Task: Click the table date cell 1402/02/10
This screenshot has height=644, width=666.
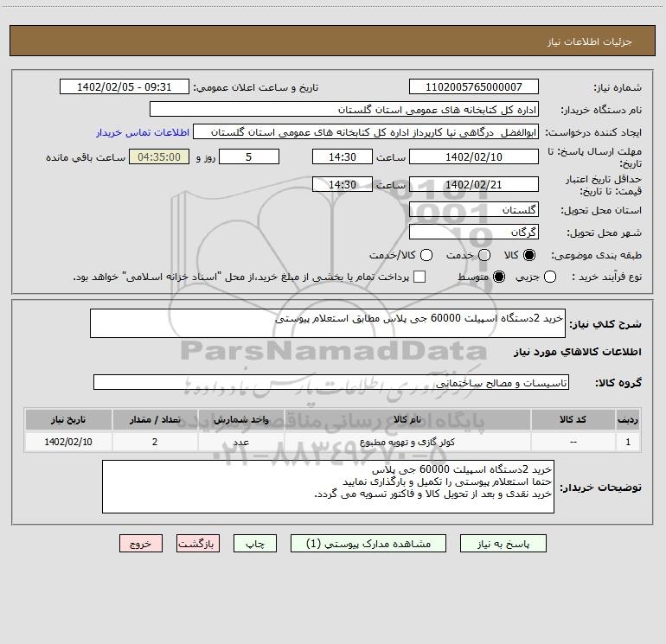Action: [68, 442]
